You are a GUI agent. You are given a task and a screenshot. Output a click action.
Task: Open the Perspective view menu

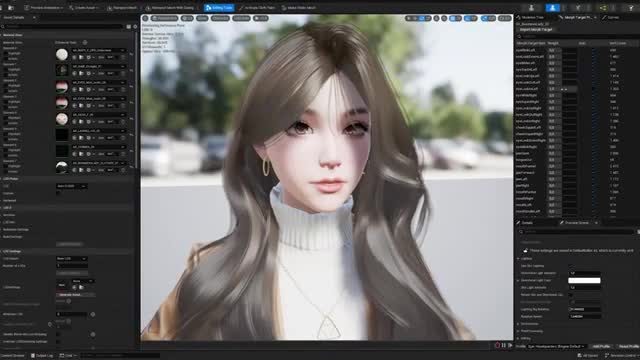(x=164, y=18)
